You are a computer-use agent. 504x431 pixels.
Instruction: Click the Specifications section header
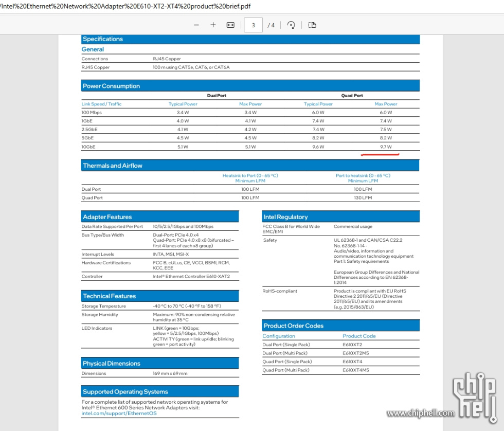(x=250, y=39)
